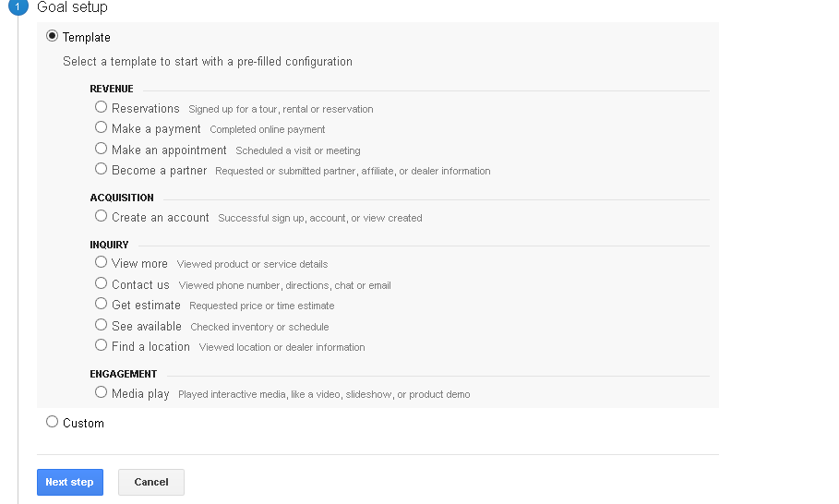Select the Contact us template
839x504 pixels.
[102, 283]
